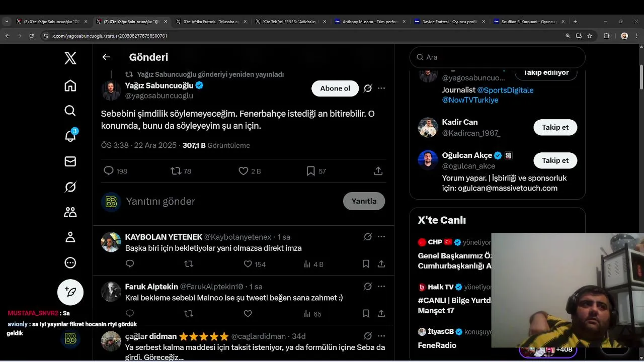Like KAYBOLAN YETENEK's reply with 154 likes
Image resolution: width=644 pixels, height=362 pixels.
(x=248, y=264)
